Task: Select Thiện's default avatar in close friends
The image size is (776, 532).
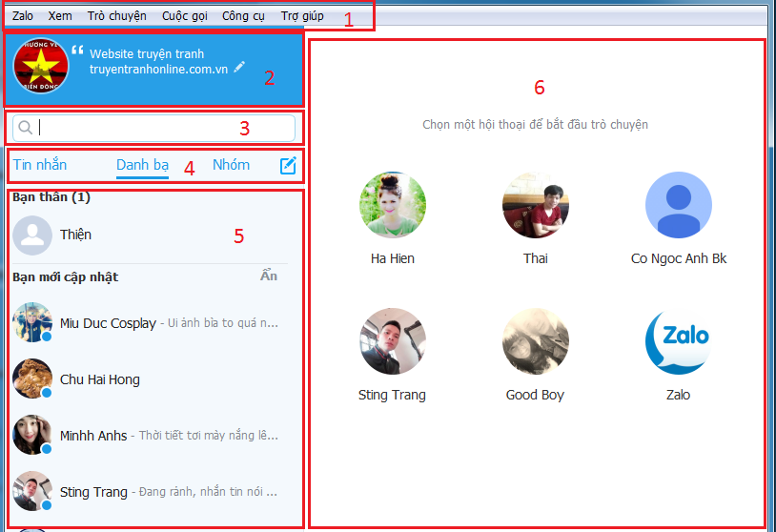Action: coord(35,235)
